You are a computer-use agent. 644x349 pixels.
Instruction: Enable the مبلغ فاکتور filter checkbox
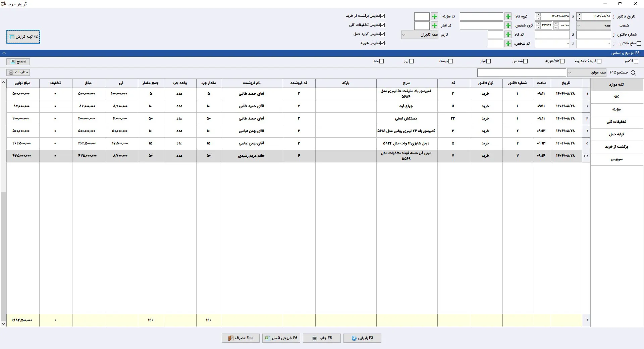(639, 43)
